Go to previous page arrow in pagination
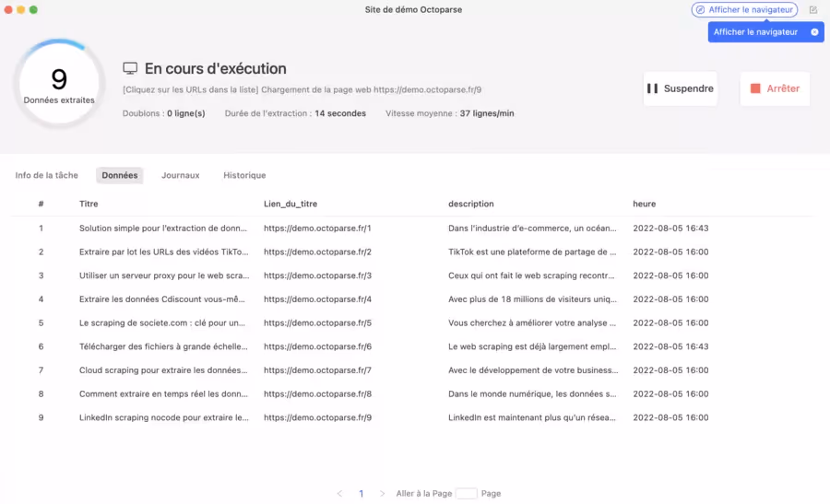This screenshot has height=504, width=830. tap(339, 494)
